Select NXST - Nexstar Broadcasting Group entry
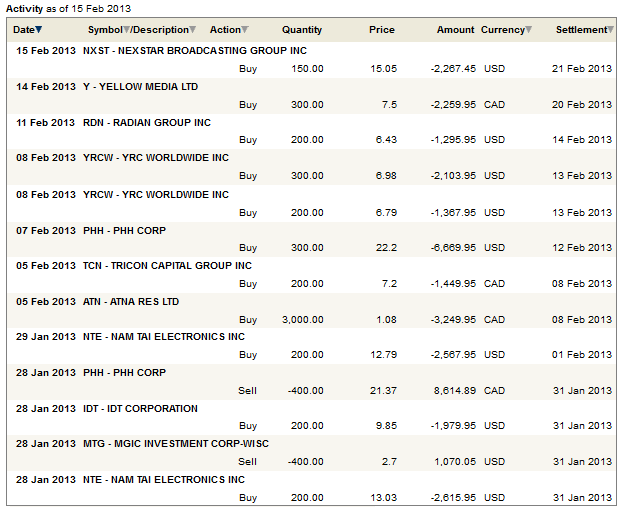The width and height of the screenshot is (625, 513). tap(194, 51)
